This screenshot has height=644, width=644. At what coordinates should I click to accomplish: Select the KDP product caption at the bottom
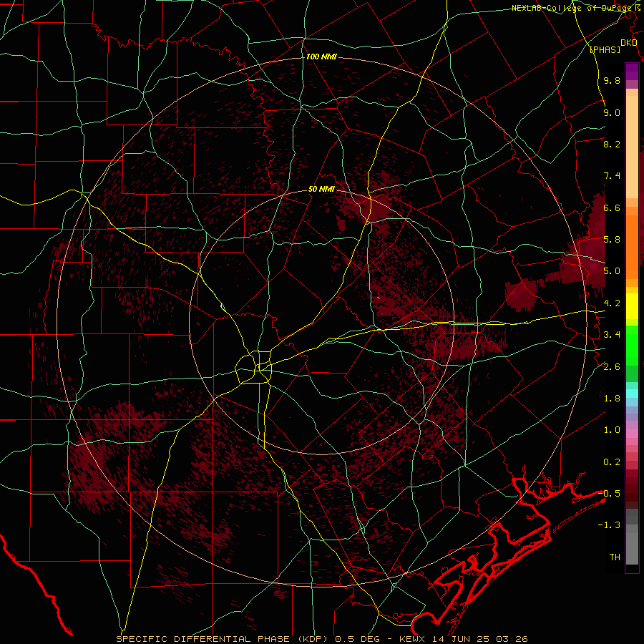coord(321,639)
